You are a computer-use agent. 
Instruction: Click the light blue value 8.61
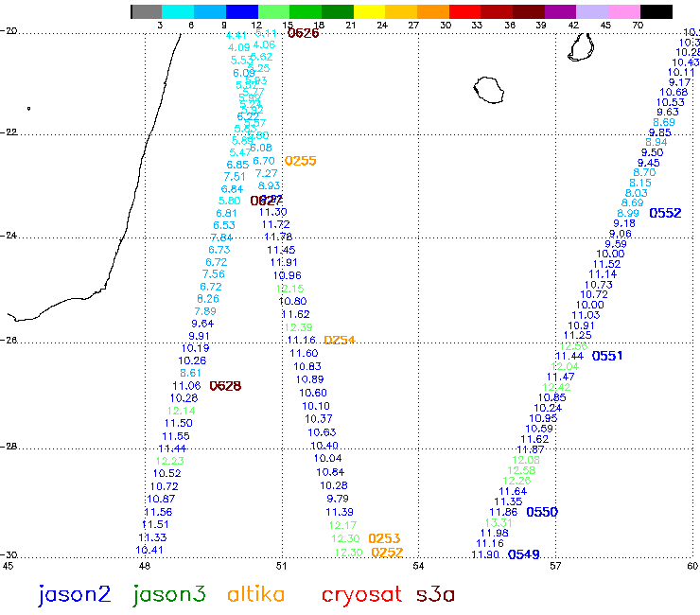[191, 374]
